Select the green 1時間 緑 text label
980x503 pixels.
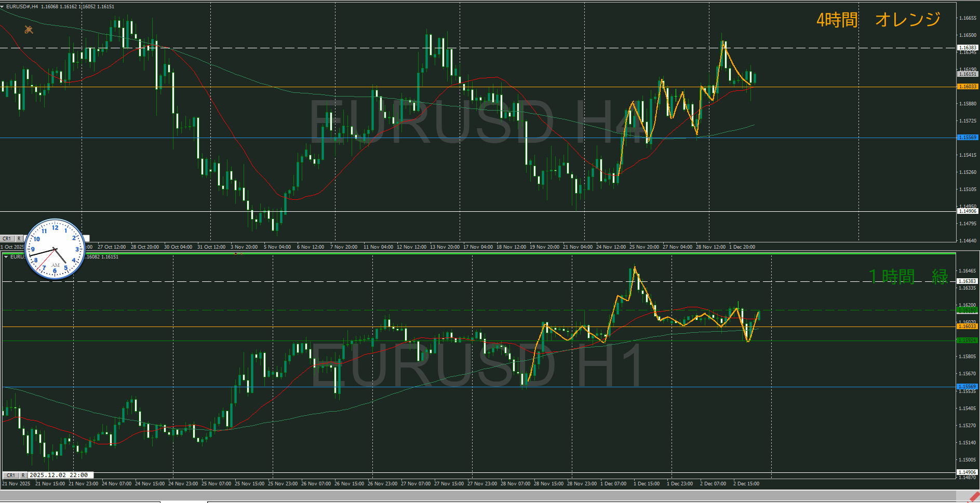tap(908, 277)
